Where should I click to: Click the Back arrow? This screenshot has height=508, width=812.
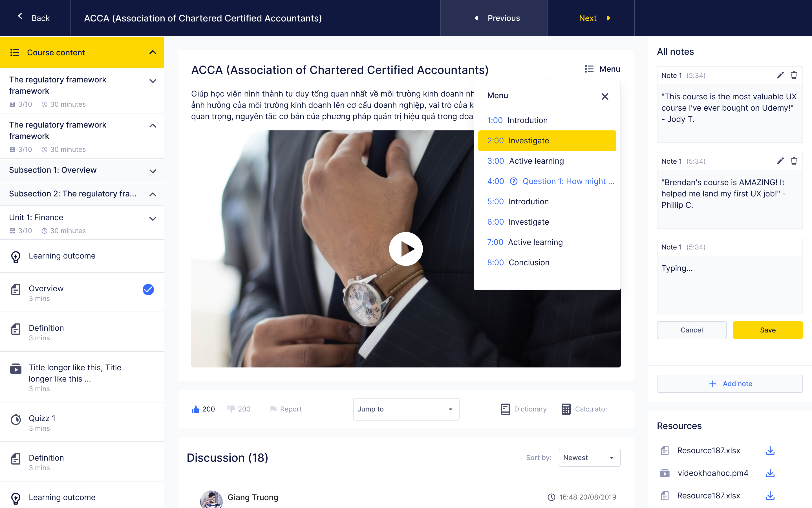pos(20,16)
